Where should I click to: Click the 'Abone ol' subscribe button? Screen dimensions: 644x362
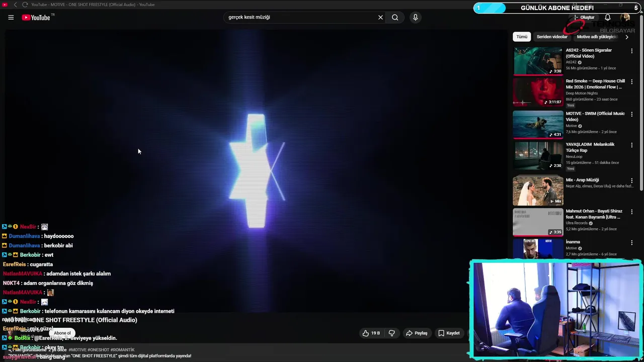pos(62,333)
